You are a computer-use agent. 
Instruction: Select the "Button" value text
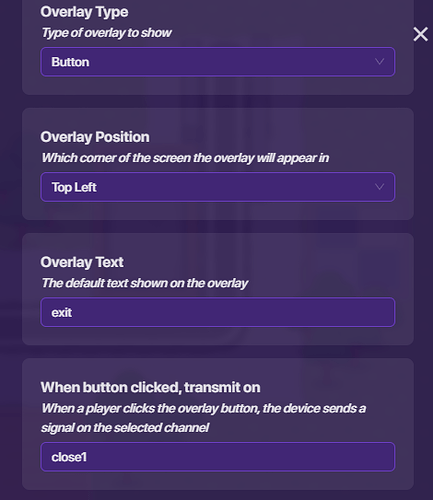[x=70, y=62]
